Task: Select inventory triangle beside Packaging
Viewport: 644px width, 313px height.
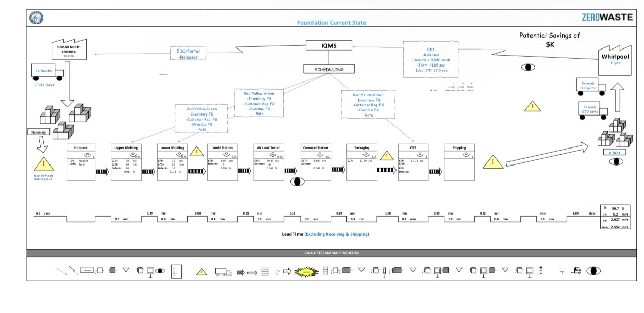Action: [386, 156]
